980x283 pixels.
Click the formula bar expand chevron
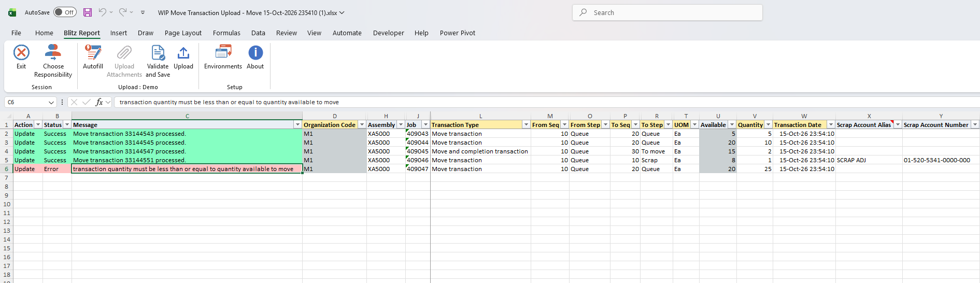pos(108,102)
